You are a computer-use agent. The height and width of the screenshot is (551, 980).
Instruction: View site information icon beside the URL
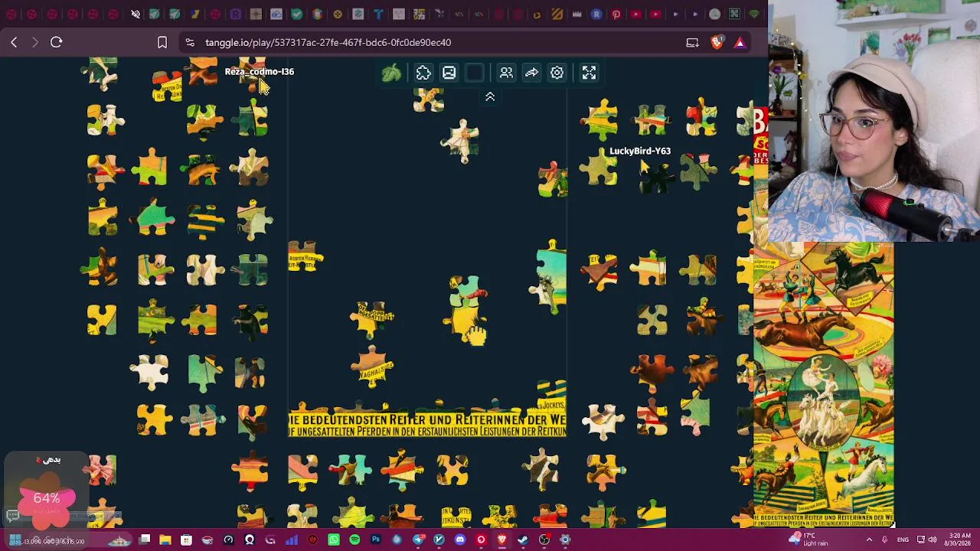click(x=190, y=43)
